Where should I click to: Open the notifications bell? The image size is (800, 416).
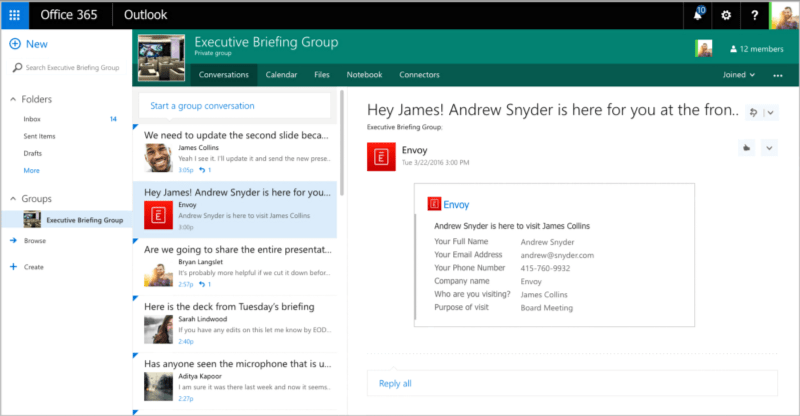698,15
